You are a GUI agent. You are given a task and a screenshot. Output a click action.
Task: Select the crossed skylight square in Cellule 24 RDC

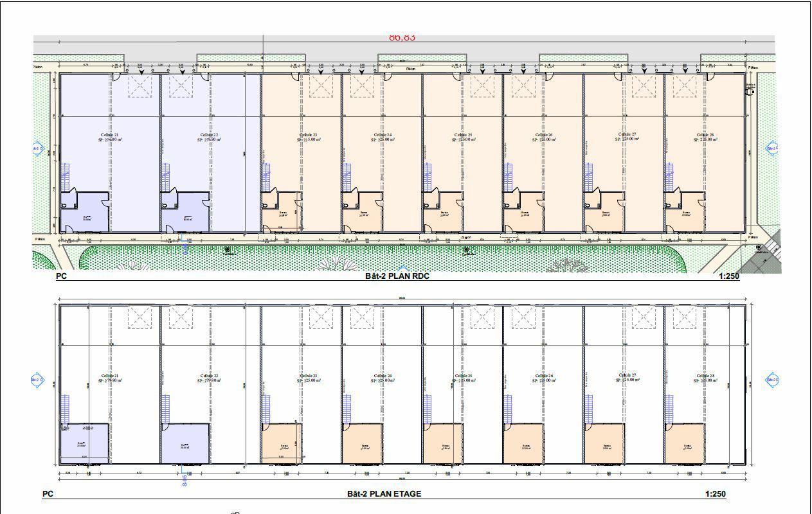pos(361,86)
